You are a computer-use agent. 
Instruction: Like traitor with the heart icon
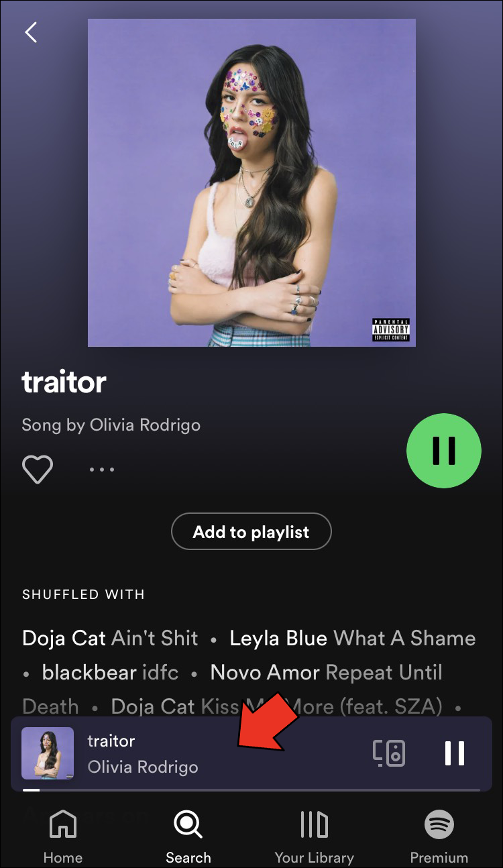point(38,469)
